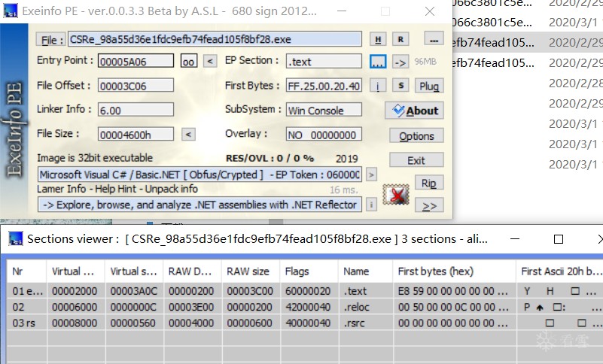Click the File button in Exeinfo PE

tap(50, 40)
